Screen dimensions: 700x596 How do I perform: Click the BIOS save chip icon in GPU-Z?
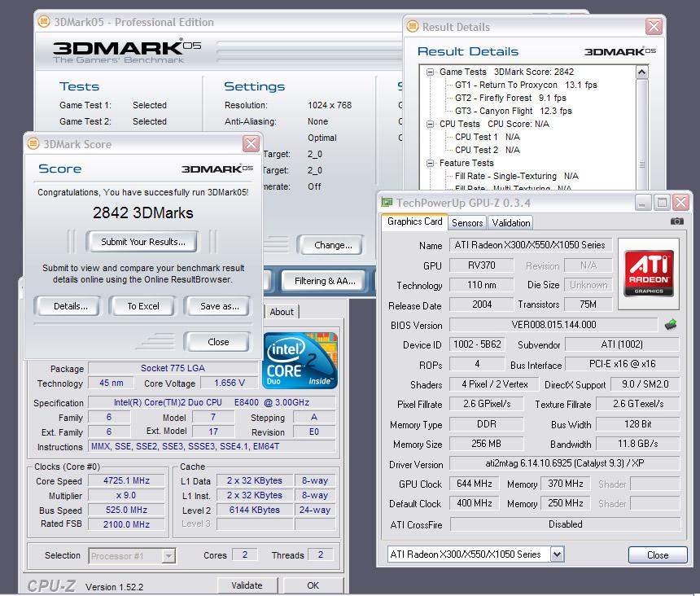click(x=671, y=325)
